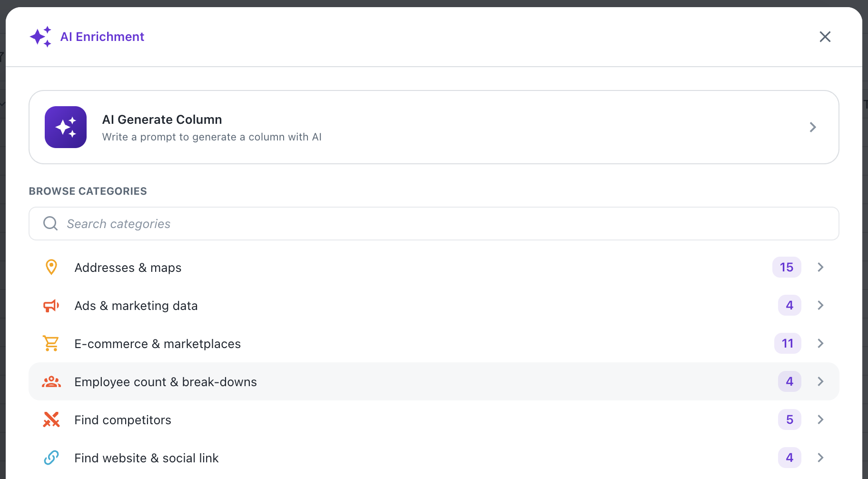Click the Employee count people icon
Screen dimensions: 868x479
(51, 381)
